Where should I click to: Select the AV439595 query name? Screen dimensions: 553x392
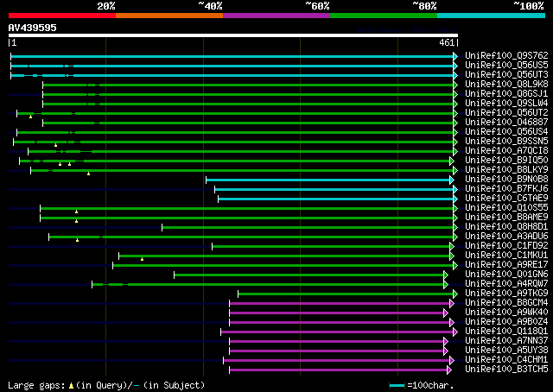point(33,28)
